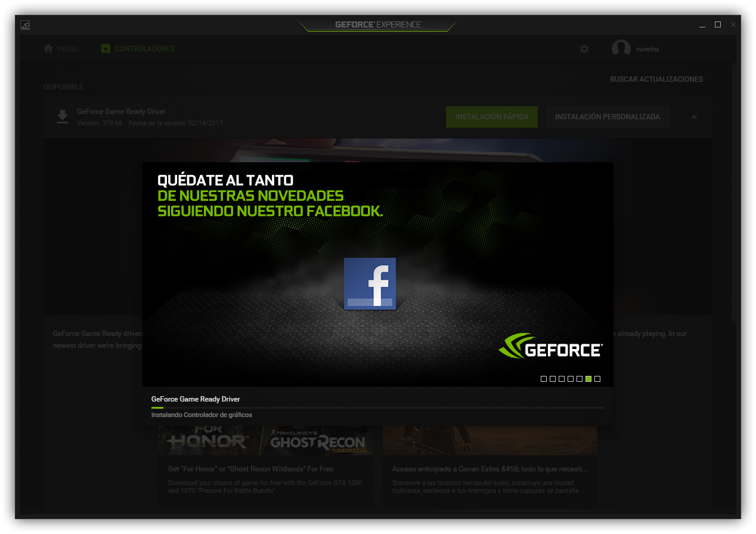Select the last slide indicator square
756x534 pixels.
(597, 379)
